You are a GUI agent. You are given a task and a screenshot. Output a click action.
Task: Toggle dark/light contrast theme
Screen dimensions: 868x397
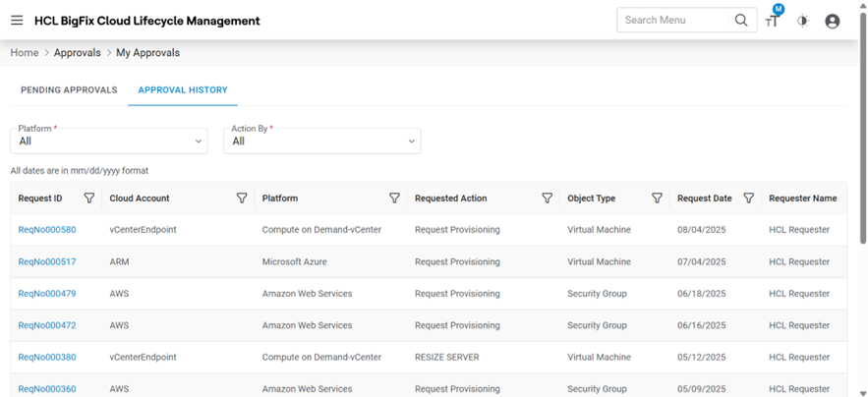[803, 21]
